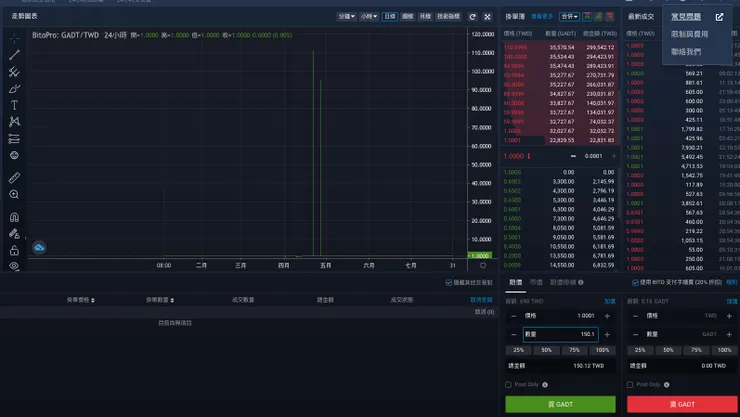Focus sell-side 價格 price input field
The width and height of the screenshot is (740, 417).
tap(682, 316)
